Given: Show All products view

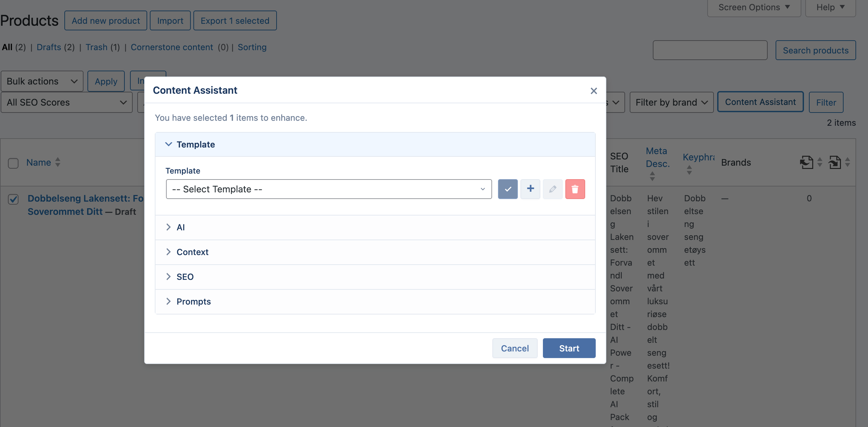Looking at the screenshot, I should [x=7, y=47].
